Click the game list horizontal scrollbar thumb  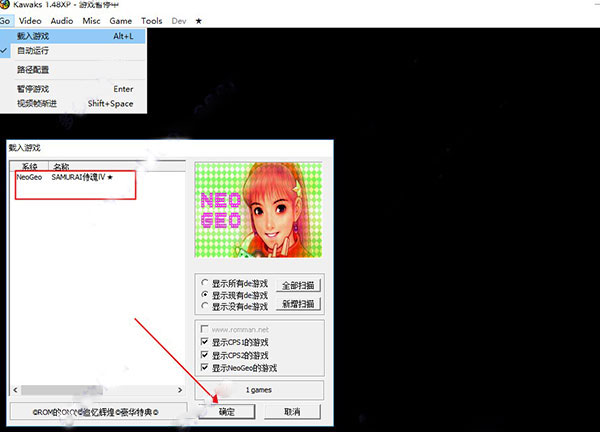tap(62, 390)
